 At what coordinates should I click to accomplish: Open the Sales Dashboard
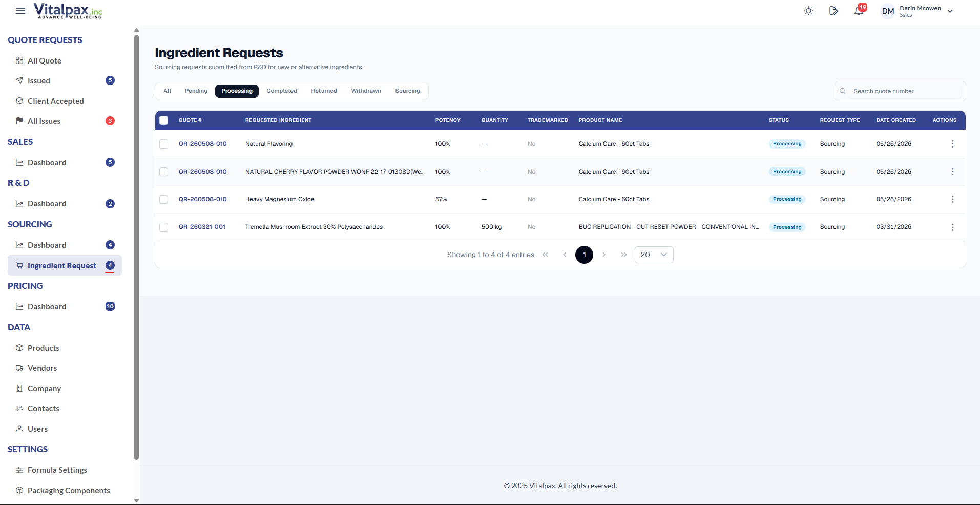(x=65, y=162)
